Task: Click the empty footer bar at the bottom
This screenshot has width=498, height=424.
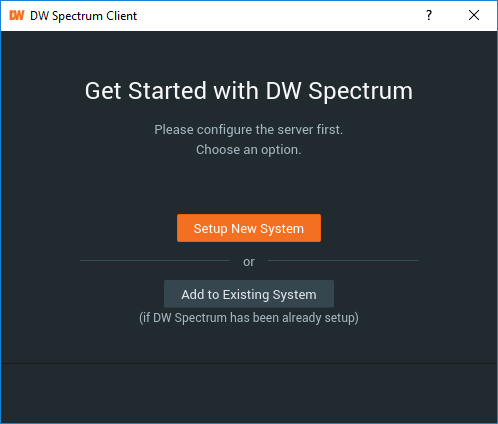Action: tap(249, 393)
